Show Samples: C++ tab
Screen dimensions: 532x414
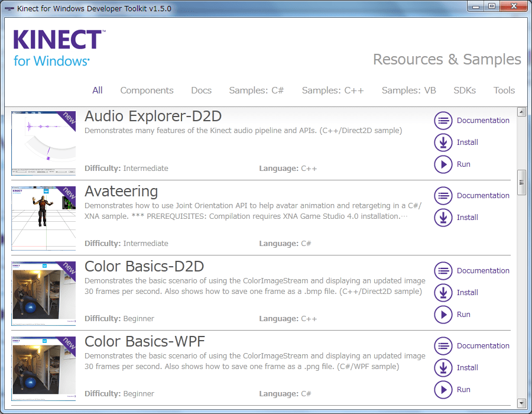(333, 90)
